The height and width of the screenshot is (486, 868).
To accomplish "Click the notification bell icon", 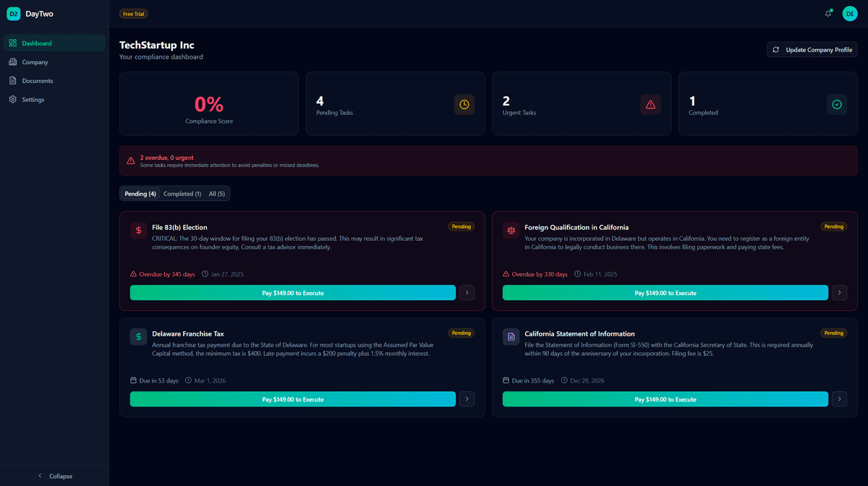I will tap(828, 13).
